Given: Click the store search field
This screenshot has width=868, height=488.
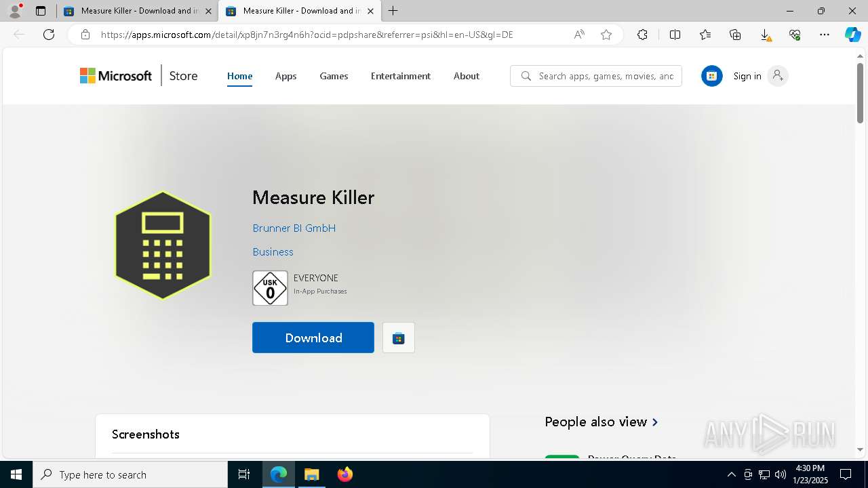Looking at the screenshot, I should pyautogui.click(x=596, y=76).
